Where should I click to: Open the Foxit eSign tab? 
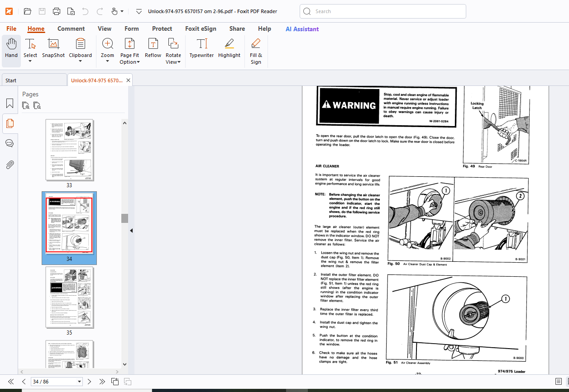(x=201, y=28)
